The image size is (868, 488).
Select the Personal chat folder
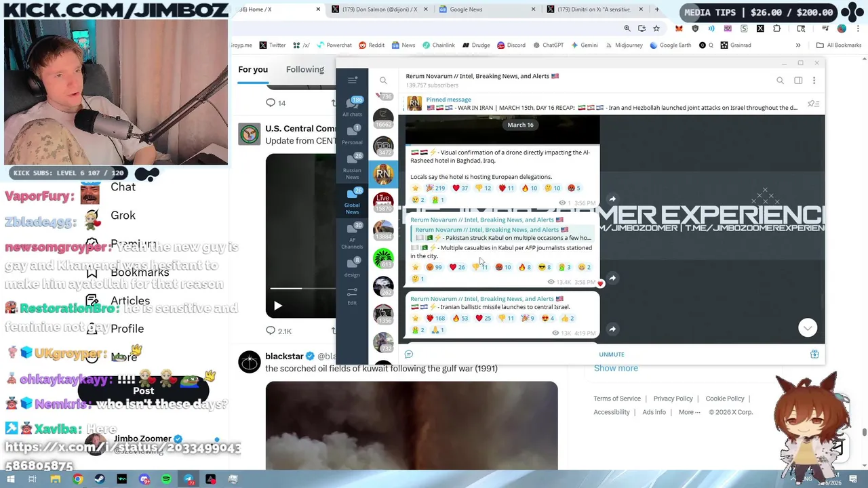point(352,134)
